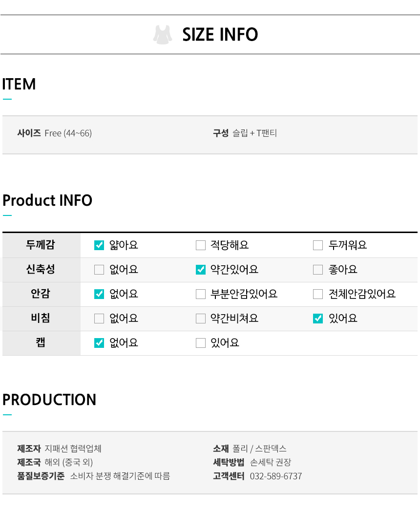This screenshot has width=420, height=513.
Task: Toggle the 없어요 checkbox in 신축성 row
Action: coord(99,270)
